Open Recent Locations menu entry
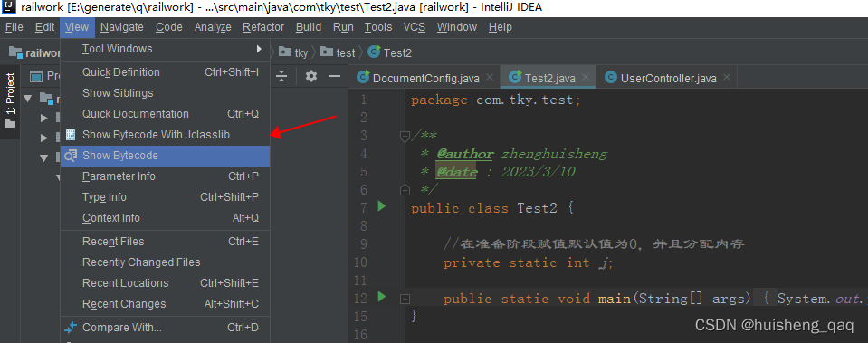Image resolution: width=868 pixels, height=343 pixels. tap(165, 283)
